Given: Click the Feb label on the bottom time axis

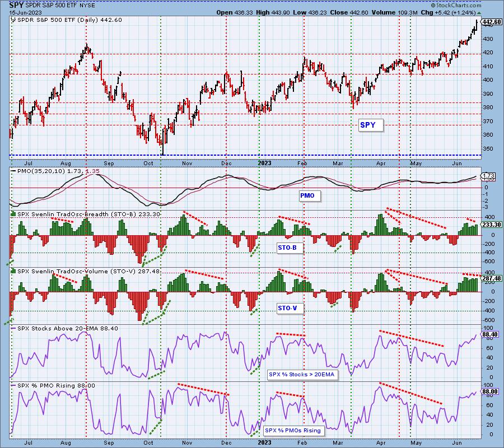Looking at the screenshot, I should [302, 442].
